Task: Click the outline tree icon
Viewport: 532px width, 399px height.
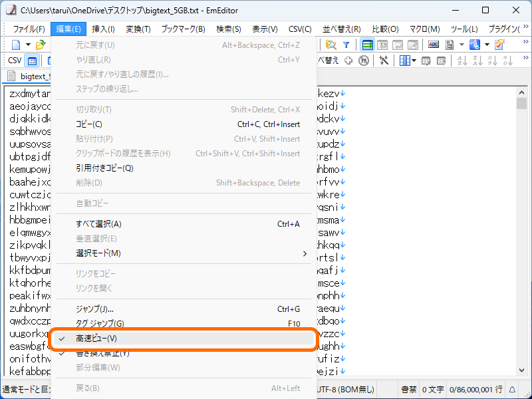Action: 450,45
